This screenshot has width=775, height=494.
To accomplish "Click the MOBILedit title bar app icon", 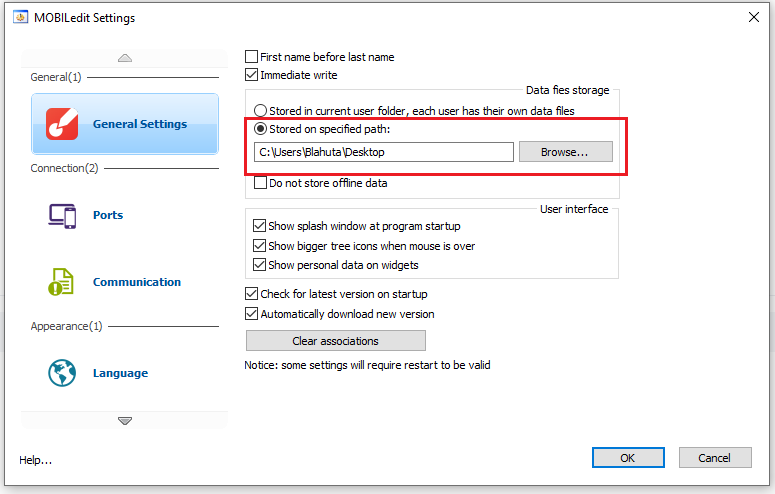I will 20,17.
